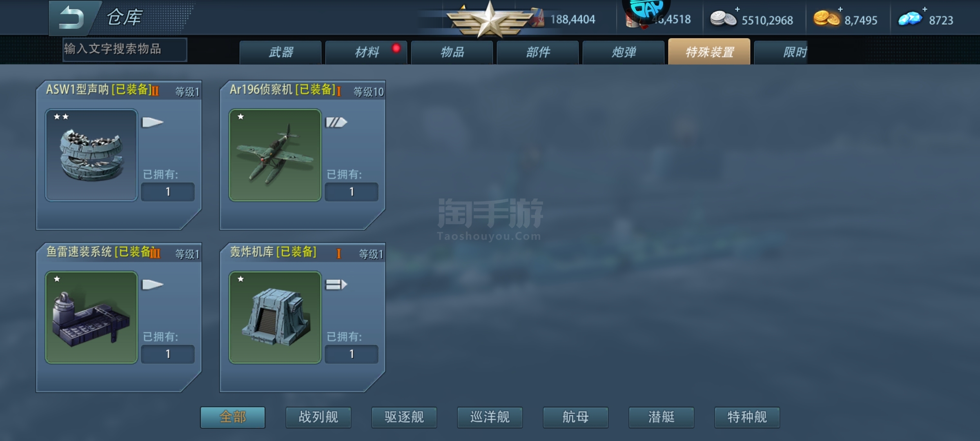This screenshot has height=441, width=980.
Task: Switch to the 炮弹 tab
Action: pyautogui.click(x=624, y=52)
